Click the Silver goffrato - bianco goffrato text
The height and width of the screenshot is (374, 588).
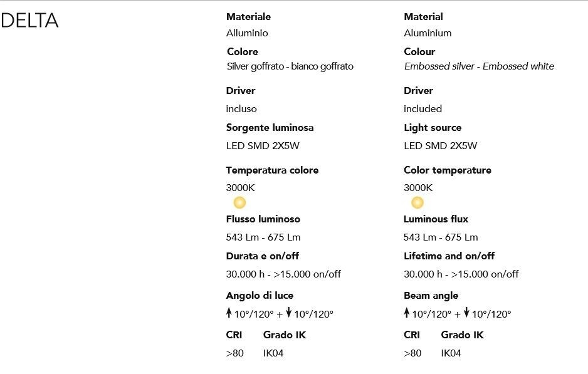point(290,66)
